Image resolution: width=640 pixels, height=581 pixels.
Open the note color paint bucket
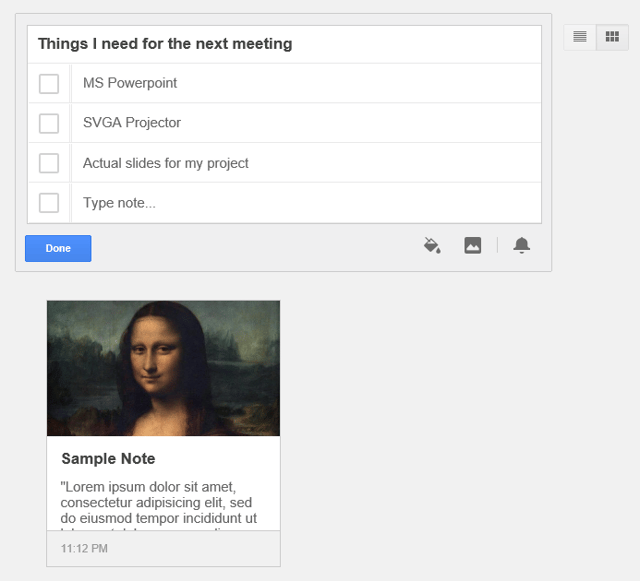[x=432, y=245]
